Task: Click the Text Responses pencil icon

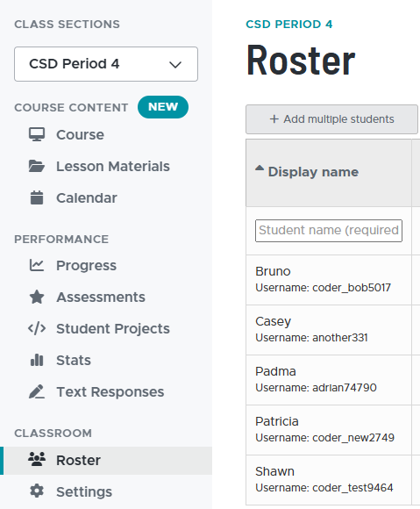Action: [37, 391]
